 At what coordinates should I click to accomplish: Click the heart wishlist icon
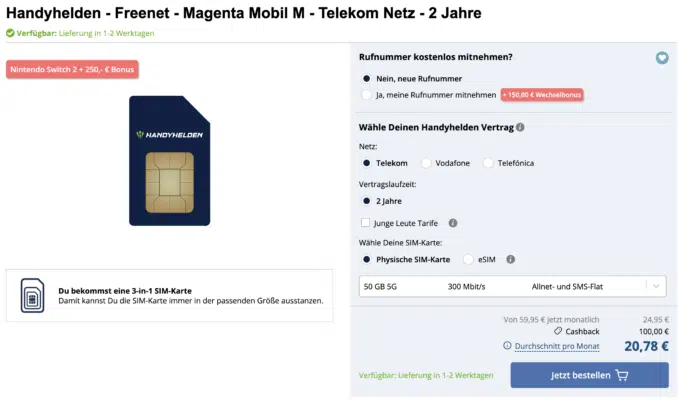[x=661, y=58]
